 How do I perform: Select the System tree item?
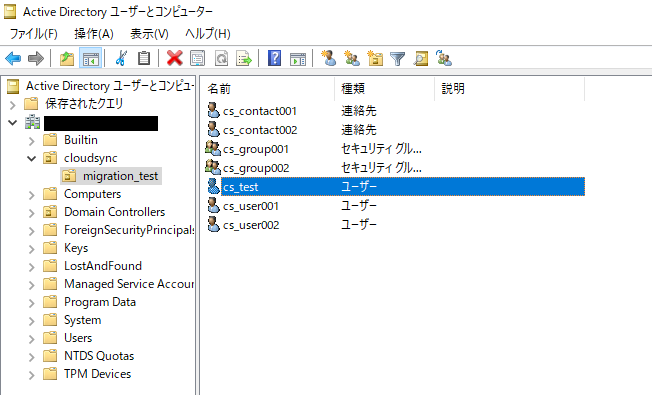click(x=82, y=320)
